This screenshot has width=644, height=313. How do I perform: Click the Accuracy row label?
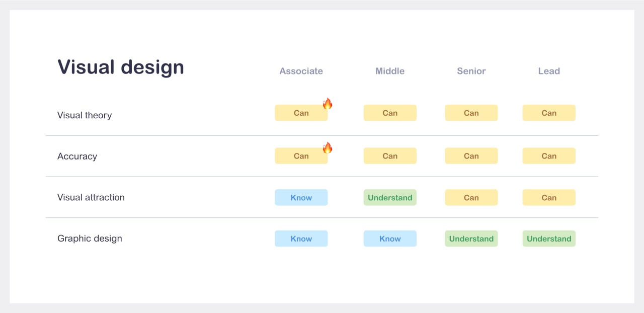pyautogui.click(x=77, y=156)
